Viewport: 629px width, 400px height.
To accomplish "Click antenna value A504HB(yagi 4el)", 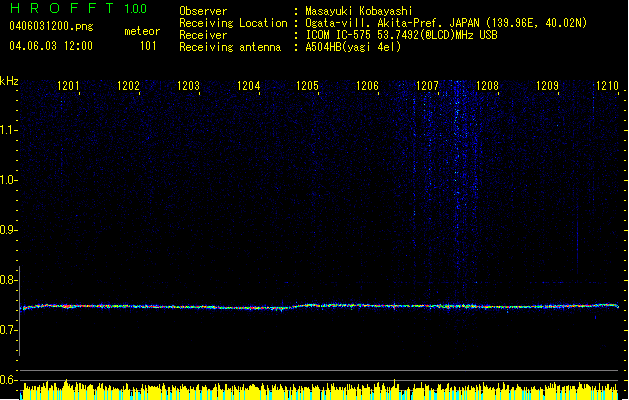I will 353,47.
